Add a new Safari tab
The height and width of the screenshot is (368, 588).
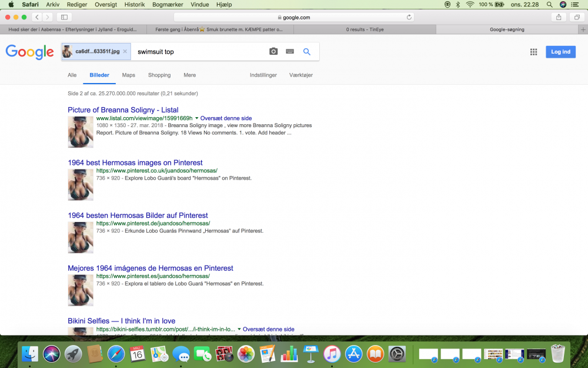pos(583,29)
